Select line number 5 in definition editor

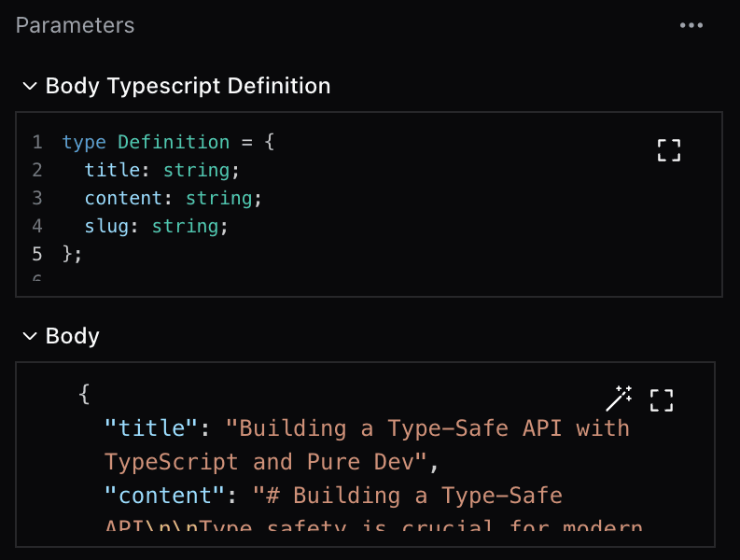click(37, 254)
